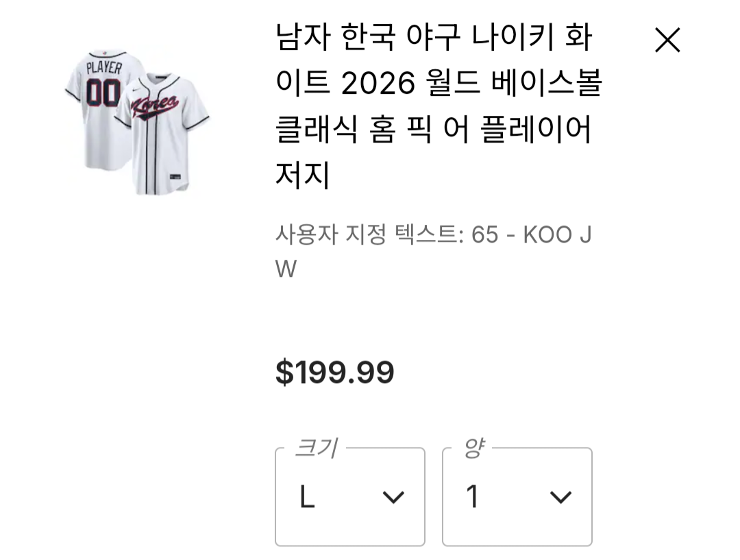Click the $199.99 price text
The height and width of the screenshot is (560, 740).
point(334,373)
